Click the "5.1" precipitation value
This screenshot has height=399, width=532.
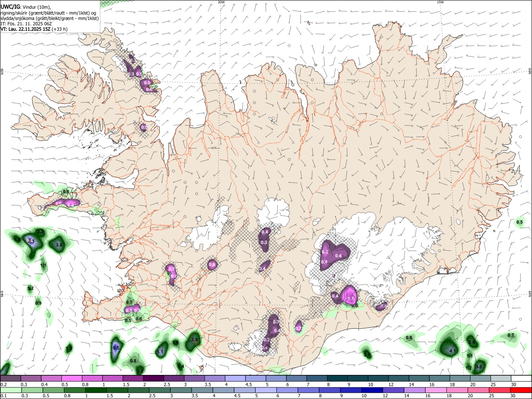click(160, 352)
